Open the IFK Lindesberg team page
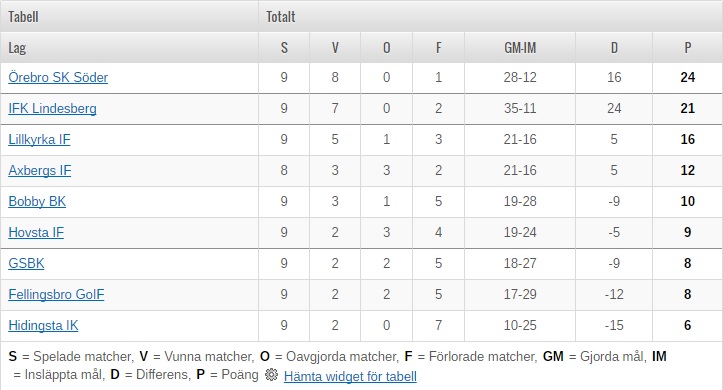 coord(53,108)
